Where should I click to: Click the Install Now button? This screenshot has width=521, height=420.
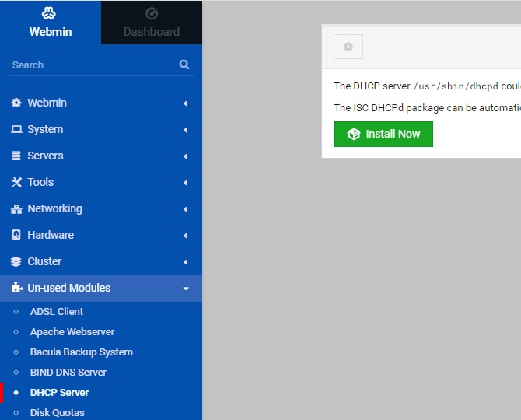[x=383, y=134]
